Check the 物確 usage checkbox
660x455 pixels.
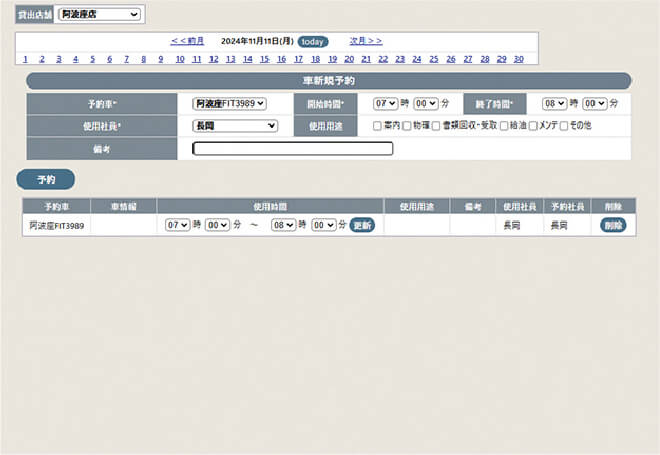point(407,126)
